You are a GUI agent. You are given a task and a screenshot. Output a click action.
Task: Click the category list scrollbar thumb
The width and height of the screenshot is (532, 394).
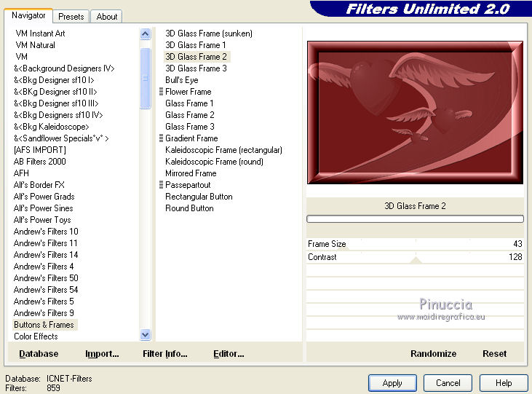point(146,78)
